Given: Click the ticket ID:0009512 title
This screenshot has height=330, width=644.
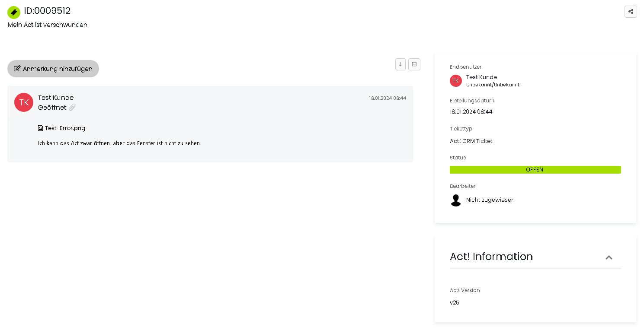Looking at the screenshot, I should coord(47,11).
